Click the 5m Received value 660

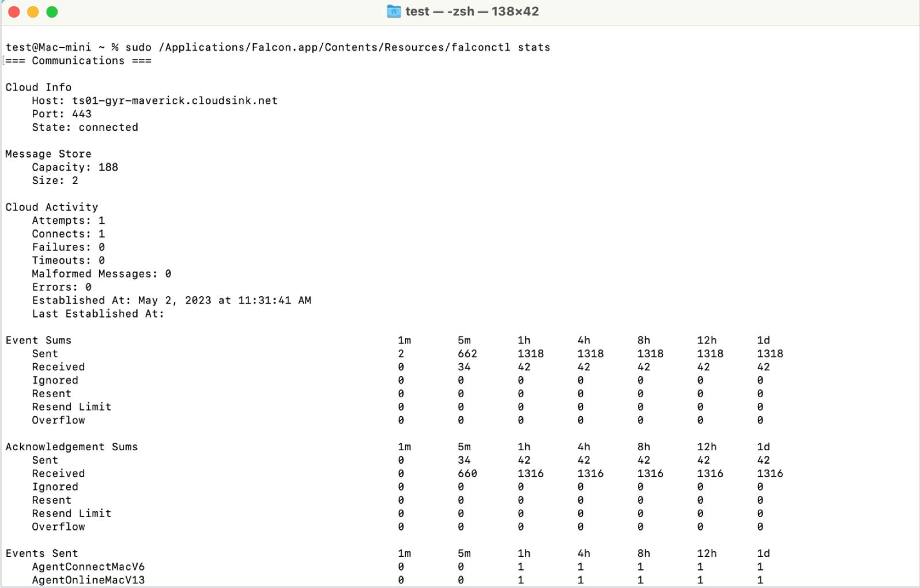coord(467,473)
